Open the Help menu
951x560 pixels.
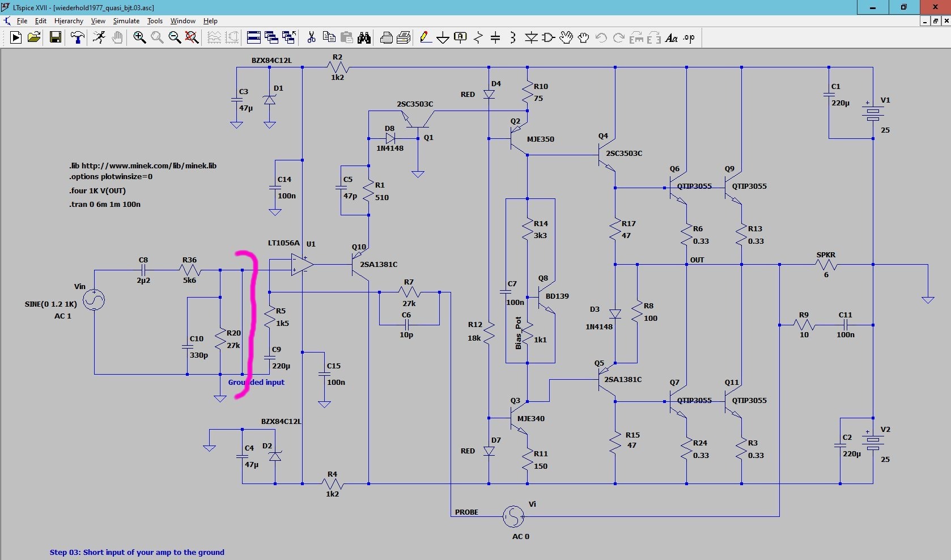[210, 21]
